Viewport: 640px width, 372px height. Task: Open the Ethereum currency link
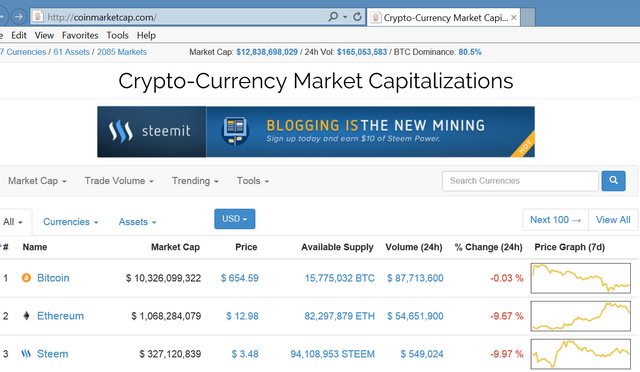point(60,316)
